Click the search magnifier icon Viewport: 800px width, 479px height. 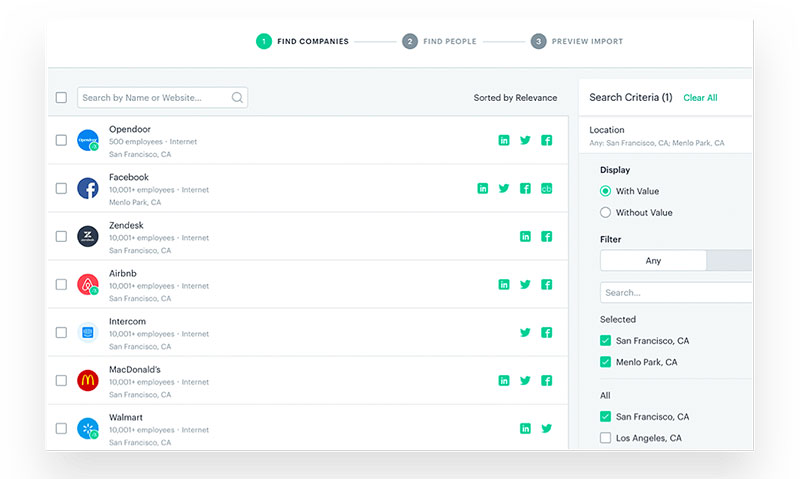(237, 97)
